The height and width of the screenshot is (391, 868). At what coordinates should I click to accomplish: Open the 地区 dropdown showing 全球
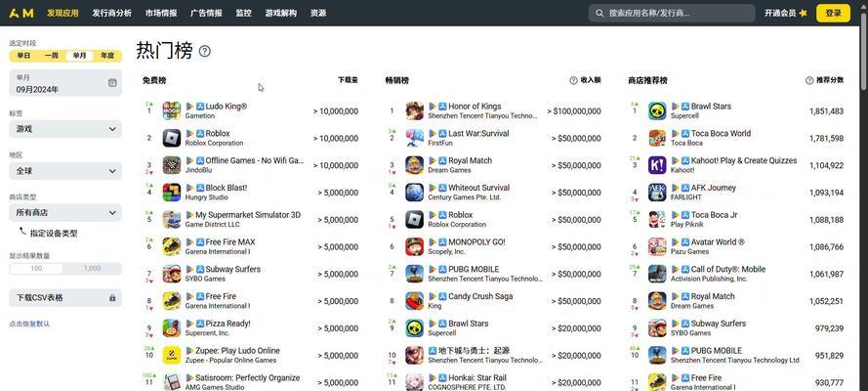click(x=65, y=171)
